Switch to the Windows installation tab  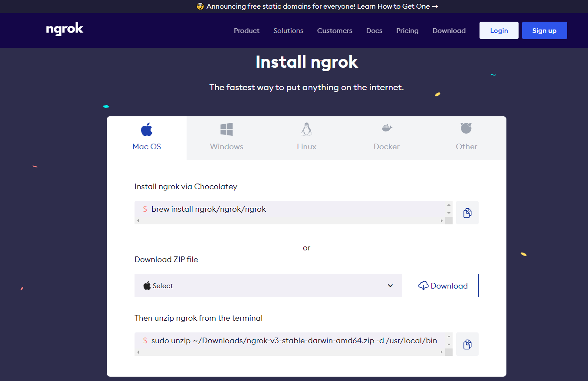(226, 138)
